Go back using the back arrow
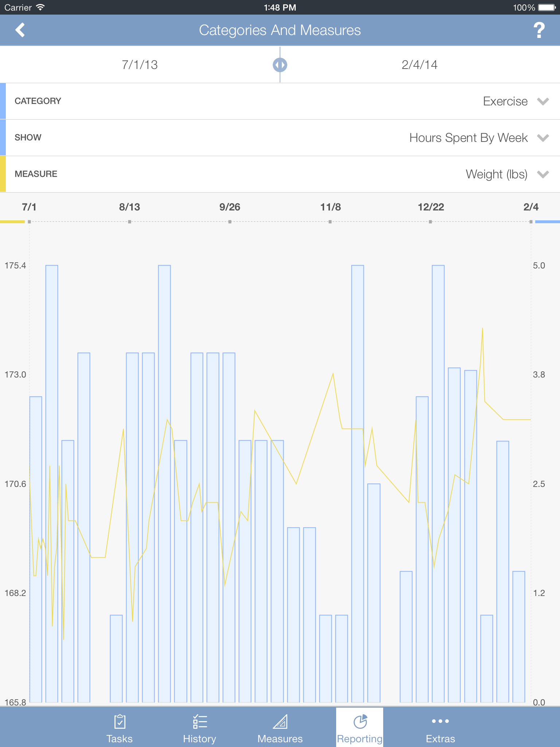The width and height of the screenshot is (560, 747). pyautogui.click(x=20, y=30)
